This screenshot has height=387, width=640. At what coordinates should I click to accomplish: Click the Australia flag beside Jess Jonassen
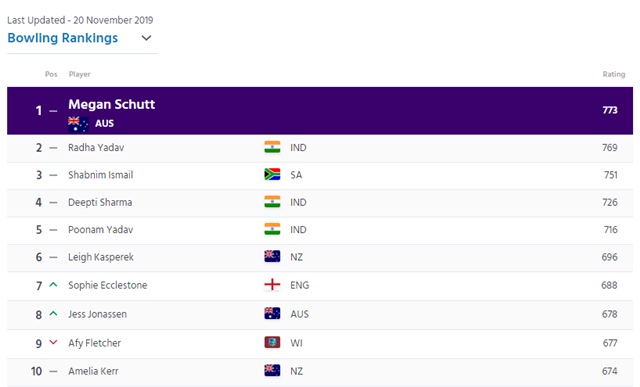coord(272,314)
